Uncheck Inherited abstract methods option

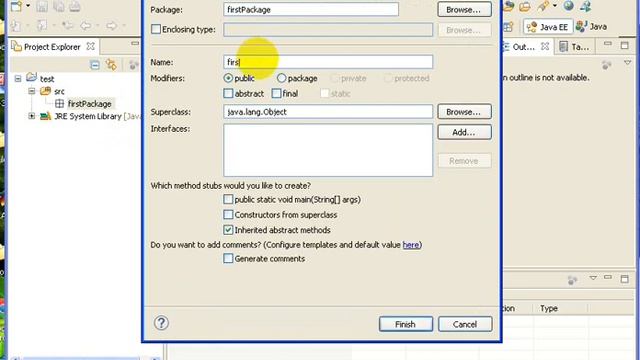pos(228,230)
